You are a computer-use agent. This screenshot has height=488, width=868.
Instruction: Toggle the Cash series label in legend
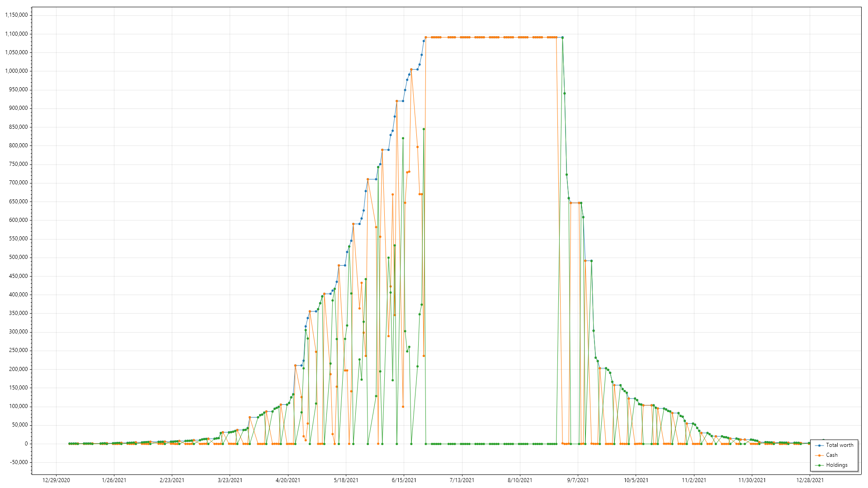832,455
